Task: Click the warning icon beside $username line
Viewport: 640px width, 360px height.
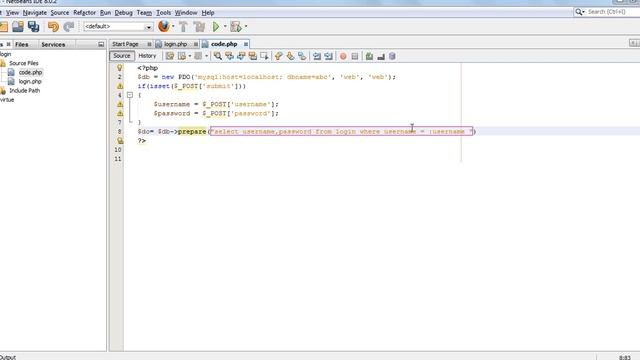Action: click(x=120, y=104)
